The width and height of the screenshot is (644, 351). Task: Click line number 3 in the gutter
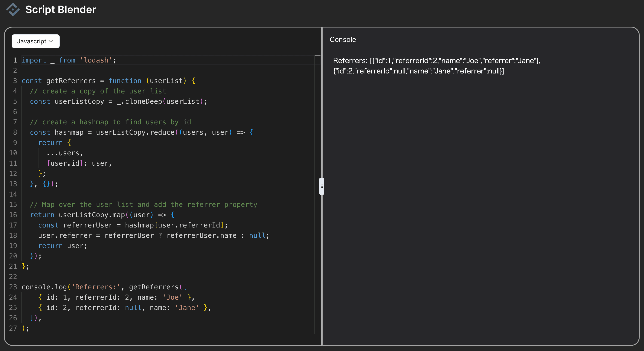click(15, 81)
